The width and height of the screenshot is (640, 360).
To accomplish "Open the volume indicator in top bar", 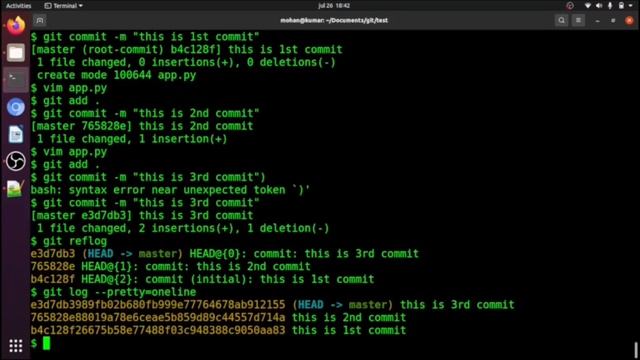I will [x=599, y=6].
